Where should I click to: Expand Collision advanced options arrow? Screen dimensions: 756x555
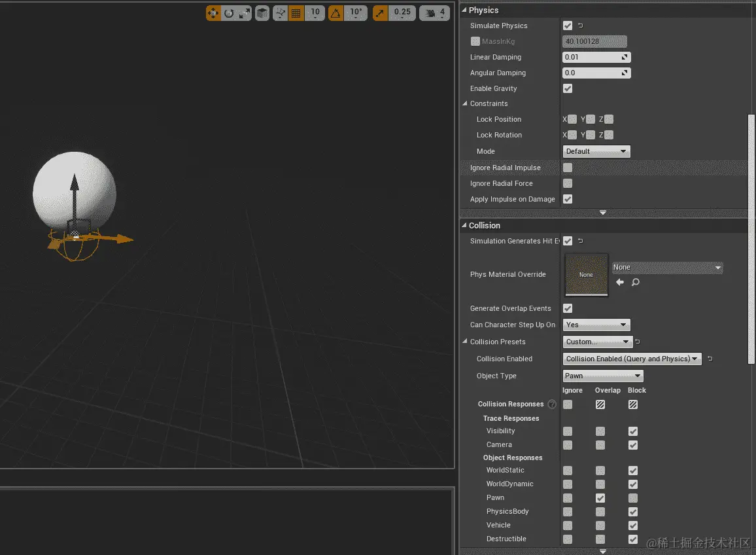coord(603,551)
